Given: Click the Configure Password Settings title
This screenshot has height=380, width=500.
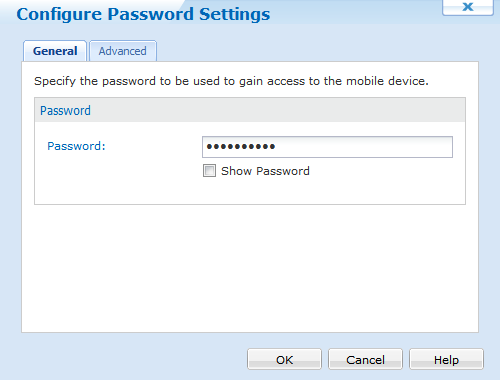Looking at the screenshot, I should click(x=143, y=14).
